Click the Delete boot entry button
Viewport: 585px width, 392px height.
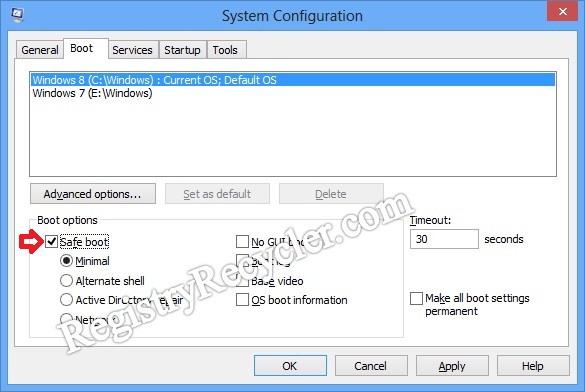tap(331, 194)
